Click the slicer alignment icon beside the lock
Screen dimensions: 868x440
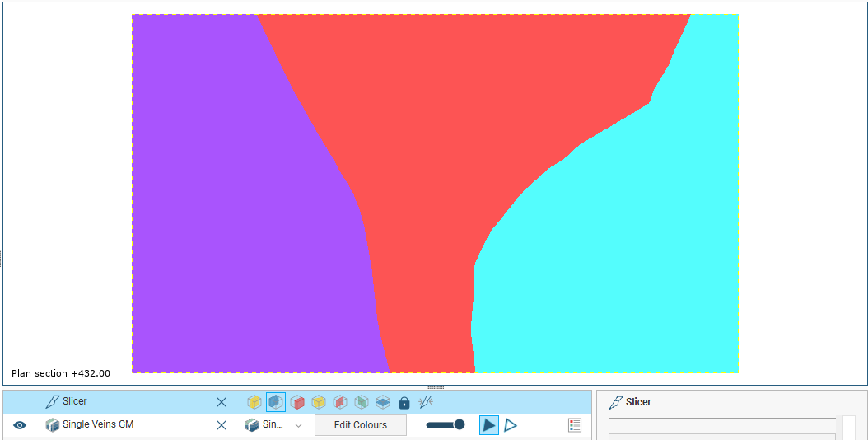pyautogui.click(x=426, y=402)
